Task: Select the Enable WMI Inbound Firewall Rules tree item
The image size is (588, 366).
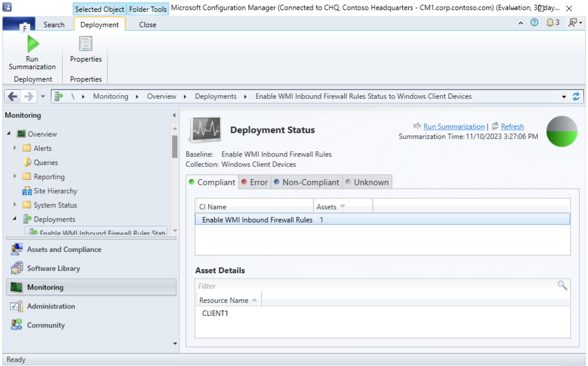Action: point(97,232)
